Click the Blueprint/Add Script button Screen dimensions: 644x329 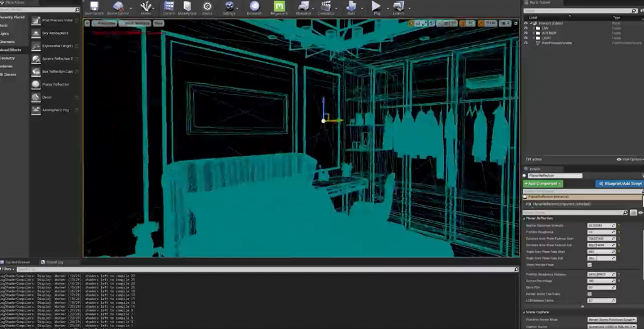(619, 184)
